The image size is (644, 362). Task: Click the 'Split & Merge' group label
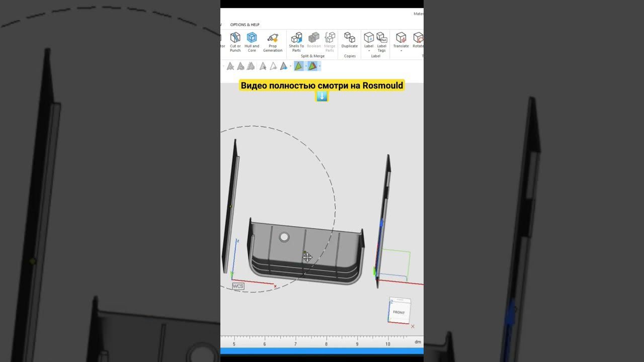click(312, 56)
